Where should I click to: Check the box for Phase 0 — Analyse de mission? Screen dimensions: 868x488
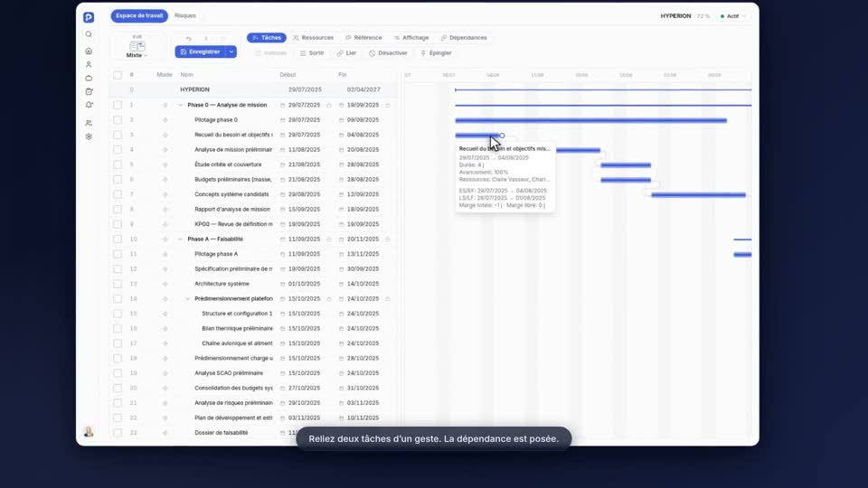pyautogui.click(x=118, y=105)
